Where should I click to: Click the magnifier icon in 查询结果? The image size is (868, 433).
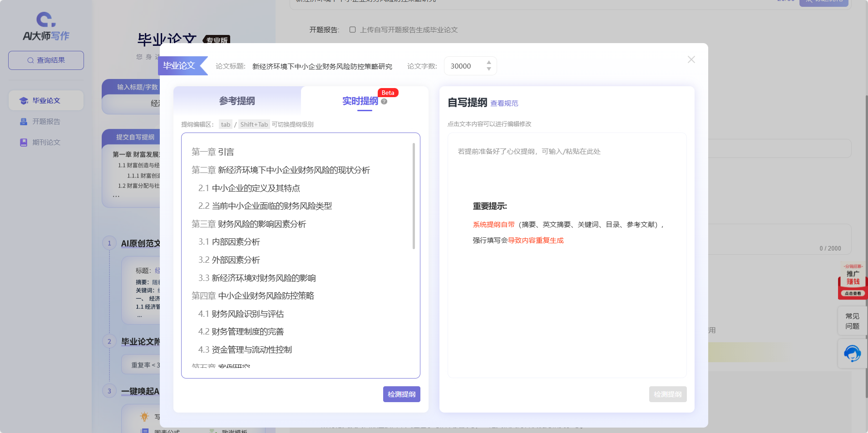pos(30,60)
